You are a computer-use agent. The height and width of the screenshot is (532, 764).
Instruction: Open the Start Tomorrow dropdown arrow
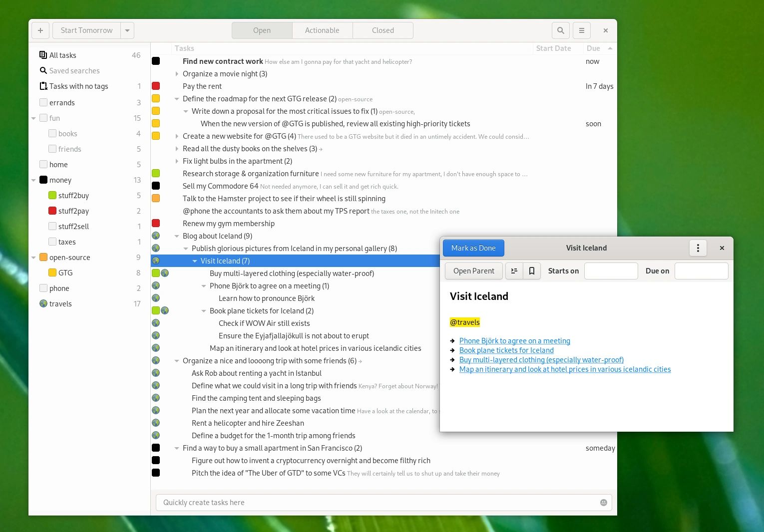click(x=127, y=30)
